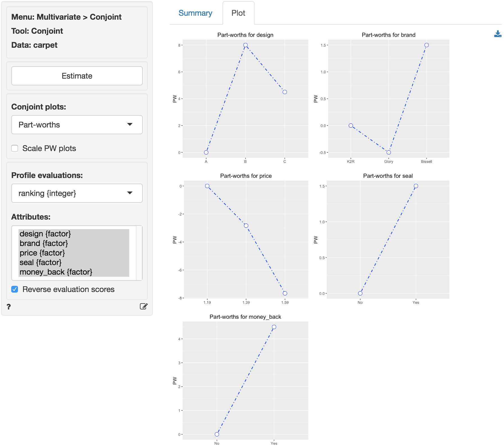The height and width of the screenshot is (447, 504).
Task: Open the help question mark icon
Action: click(x=9, y=307)
